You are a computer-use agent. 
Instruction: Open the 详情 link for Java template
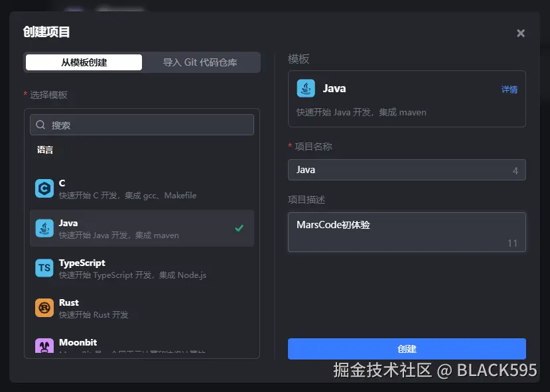click(510, 90)
